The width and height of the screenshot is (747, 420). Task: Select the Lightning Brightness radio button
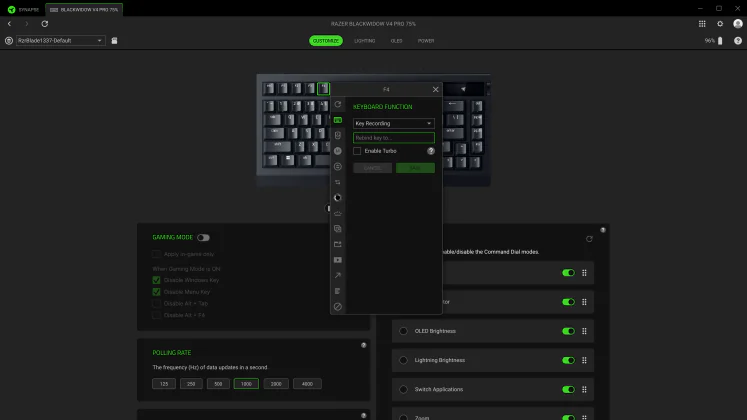tap(404, 360)
